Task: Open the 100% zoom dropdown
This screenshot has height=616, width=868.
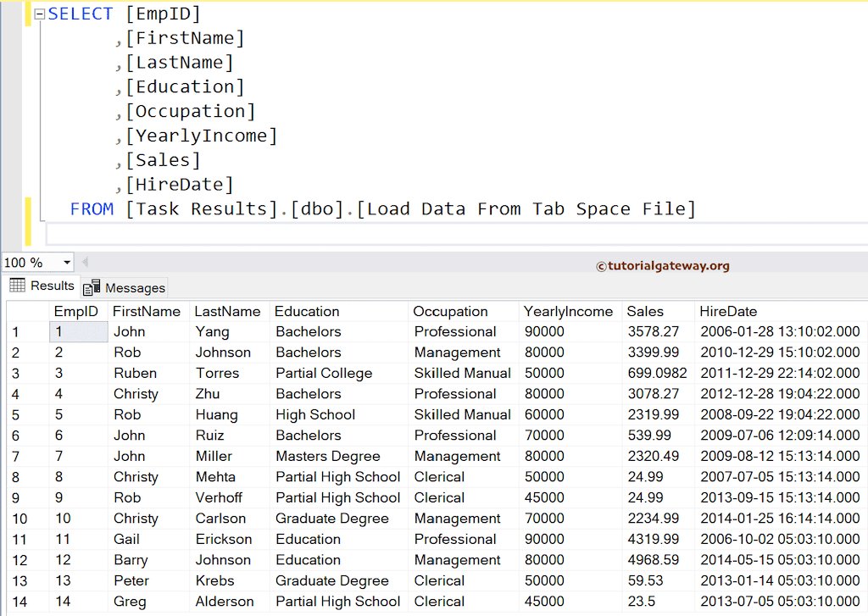Action: [x=66, y=263]
